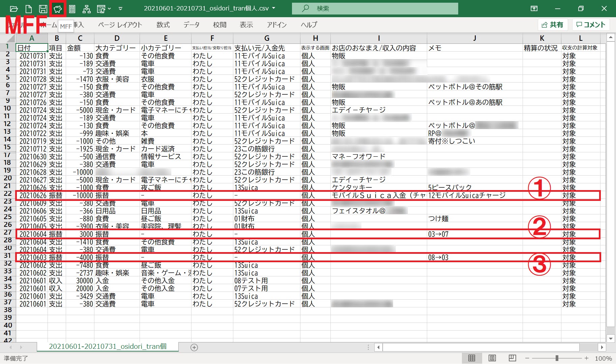Expand dropdown next to the form icon
The height and width of the screenshot is (364, 616).
[x=109, y=9]
